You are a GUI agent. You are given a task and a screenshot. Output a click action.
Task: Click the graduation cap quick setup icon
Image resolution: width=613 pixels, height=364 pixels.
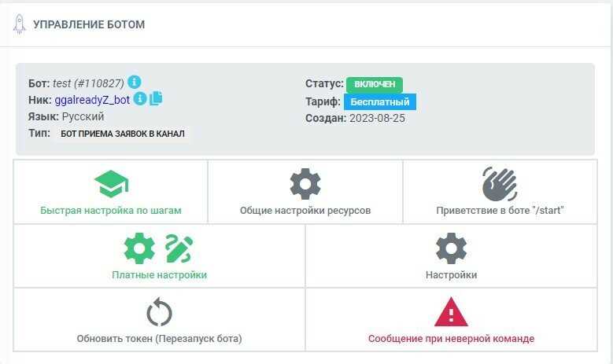pos(111,184)
